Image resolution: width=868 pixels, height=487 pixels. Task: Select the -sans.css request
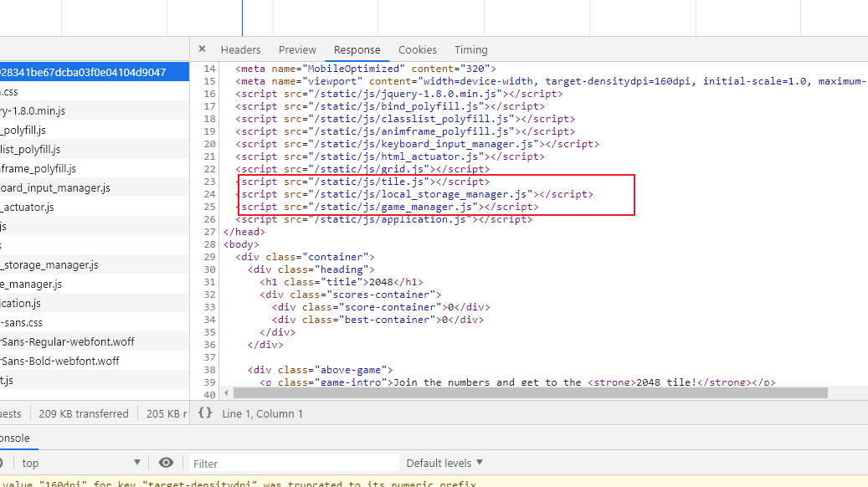point(94,323)
